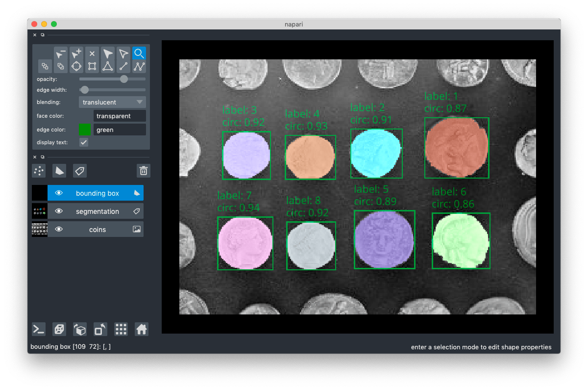
Task: Toggle visibility of the segmentation layer
Action: pos(59,211)
